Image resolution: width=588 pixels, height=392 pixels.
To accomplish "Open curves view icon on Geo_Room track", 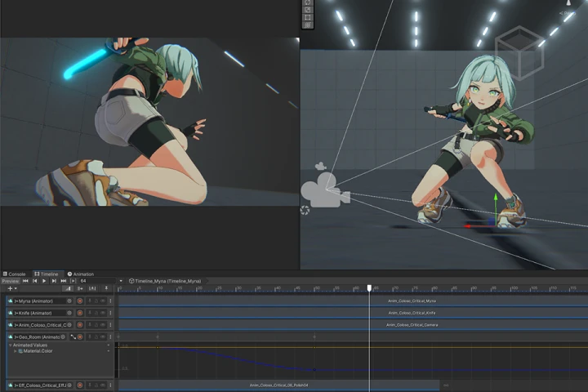I will [x=73, y=336].
